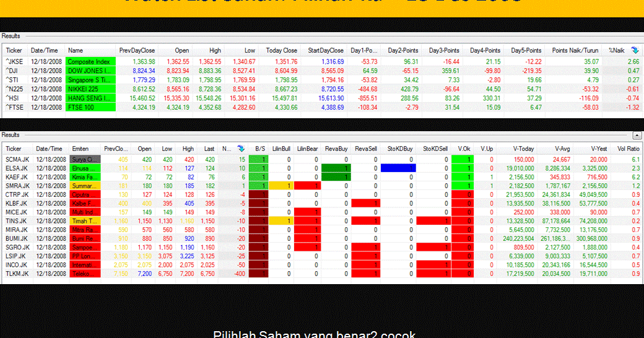Sort by StartDayClose column header
644x338 pixels.
[x=325, y=51]
